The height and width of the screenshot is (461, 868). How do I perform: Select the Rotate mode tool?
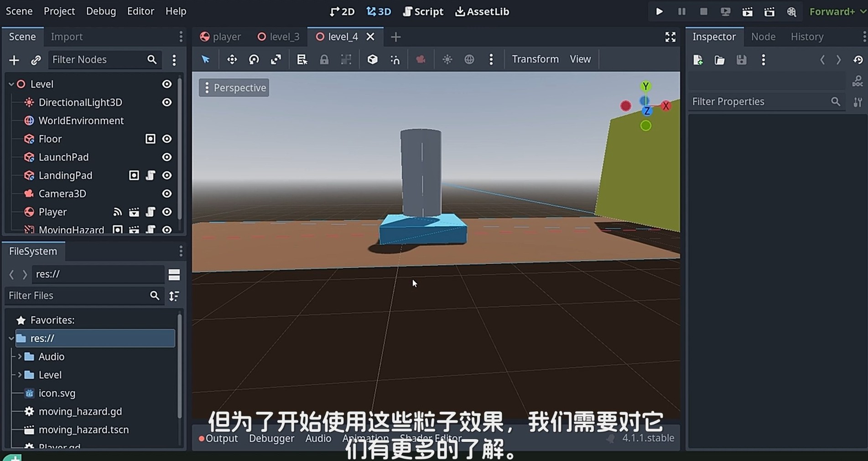[x=254, y=59]
